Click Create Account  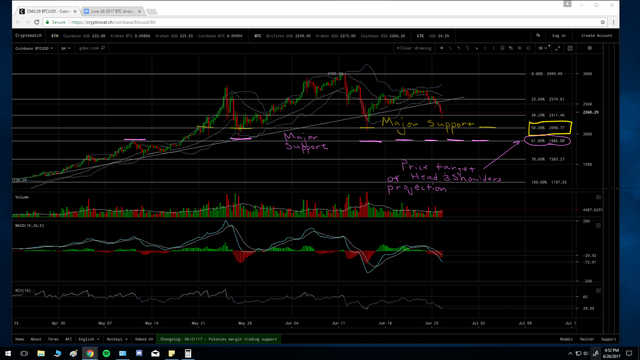(x=596, y=36)
